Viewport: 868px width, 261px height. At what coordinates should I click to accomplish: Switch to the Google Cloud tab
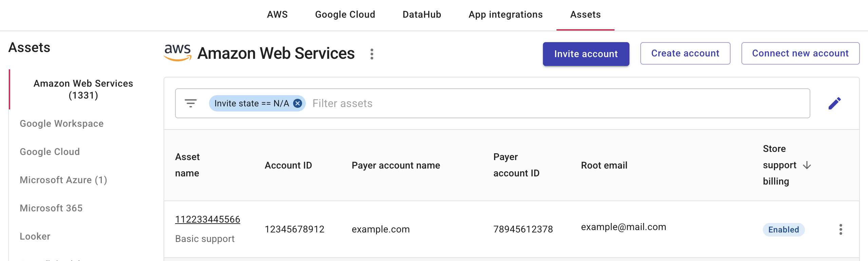click(x=345, y=15)
